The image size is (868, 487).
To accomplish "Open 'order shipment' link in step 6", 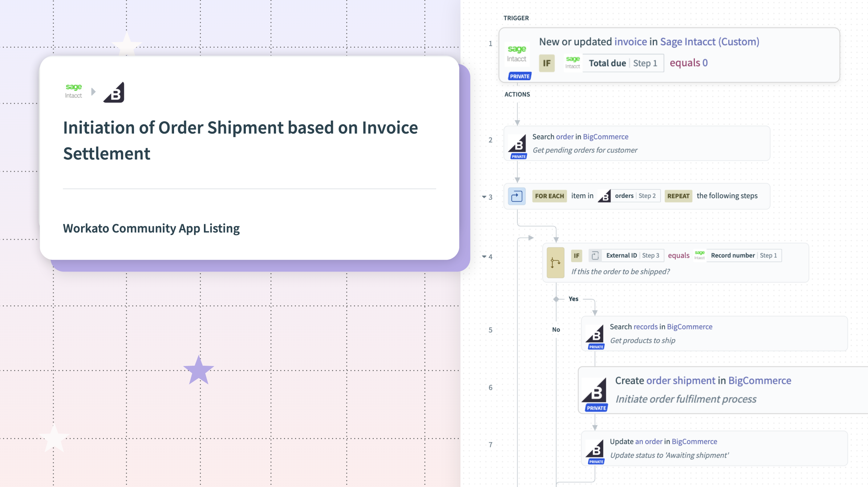I will (681, 380).
